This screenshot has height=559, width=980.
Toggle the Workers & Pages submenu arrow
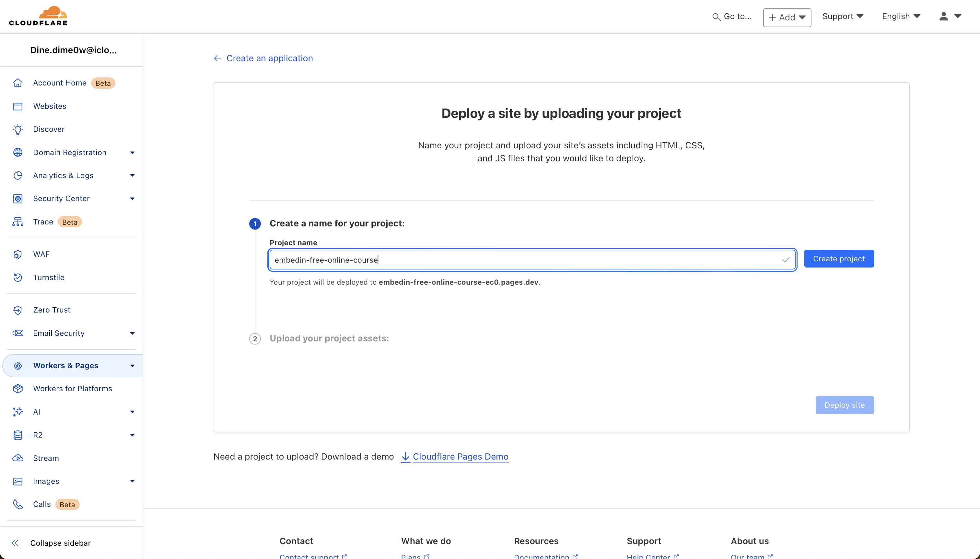[x=132, y=366]
